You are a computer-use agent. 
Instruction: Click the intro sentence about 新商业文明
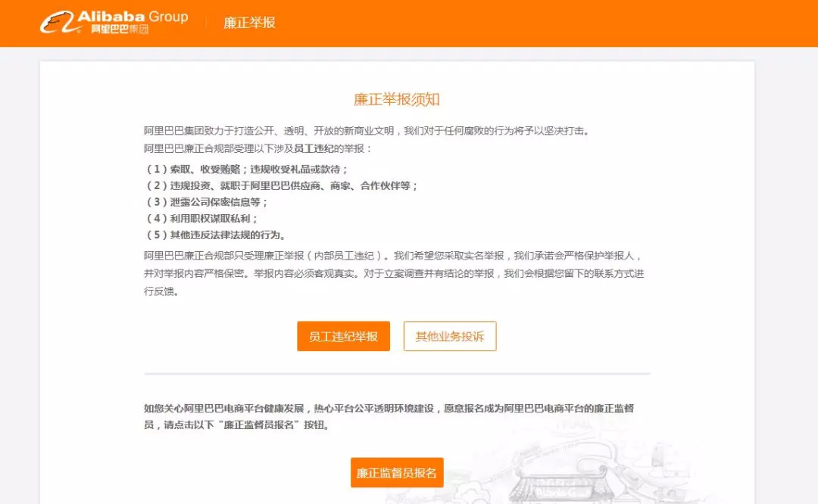[367, 130]
